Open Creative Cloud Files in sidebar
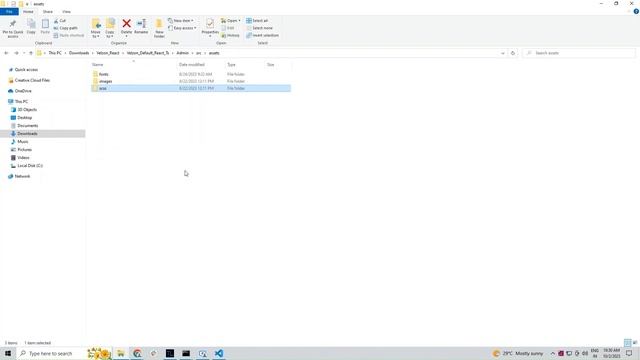 [x=32, y=80]
